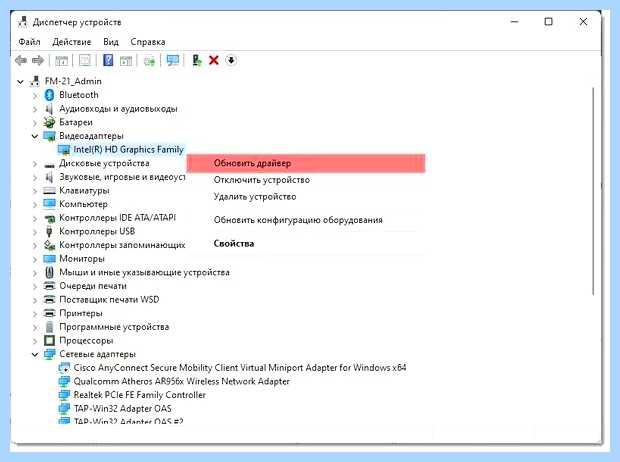Select Контроллеры запоминающих устройств row
Image resolution: width=620 pixels, height=462 pixels.
(x=122, y=245)
